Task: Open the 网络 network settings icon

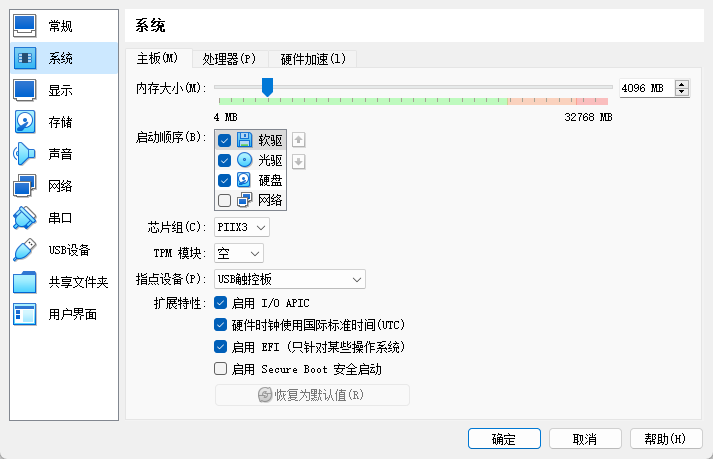Action: point(25,186)
